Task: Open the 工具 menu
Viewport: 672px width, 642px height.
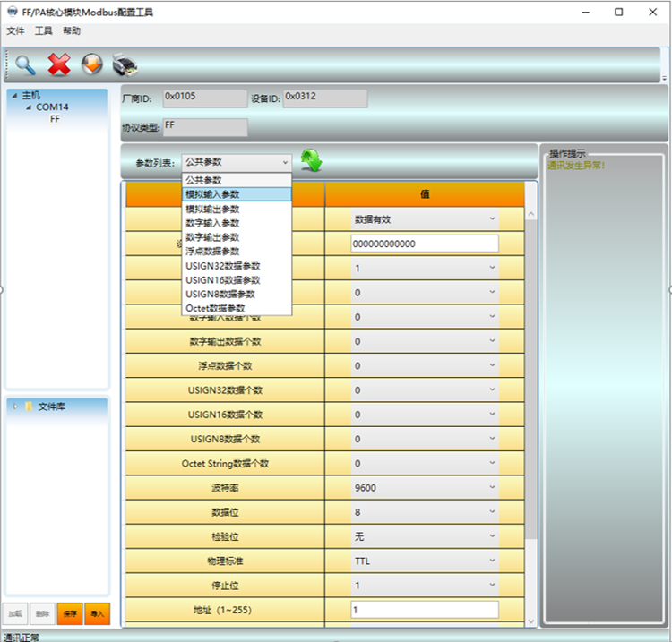Action: [43, 30]
